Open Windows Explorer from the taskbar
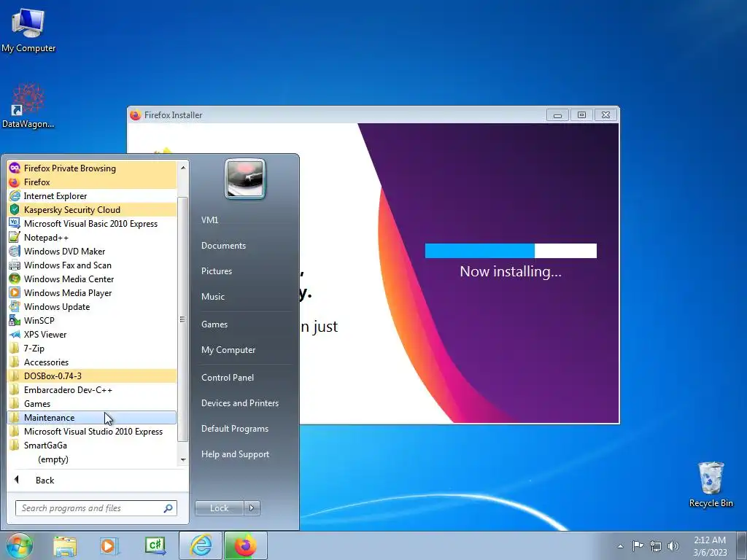Screen dimensions: 747x560 (x=65, y=546)
